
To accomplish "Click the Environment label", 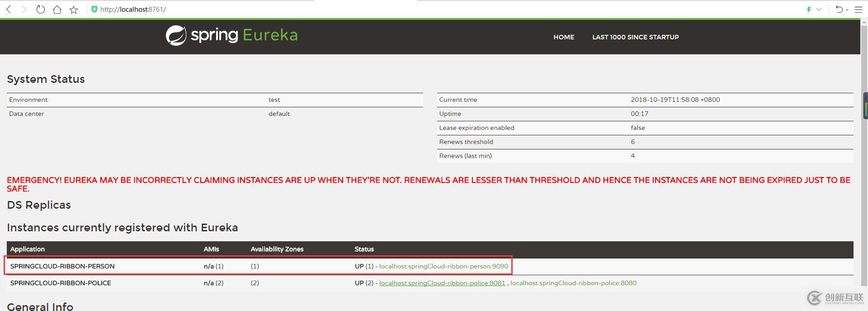I will (x=28, y=100).
